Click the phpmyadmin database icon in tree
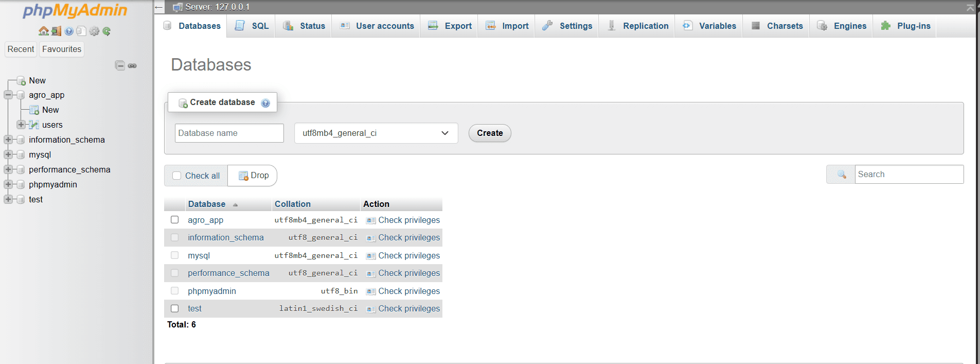Screen dimensions: 980x364 point(21,185)
